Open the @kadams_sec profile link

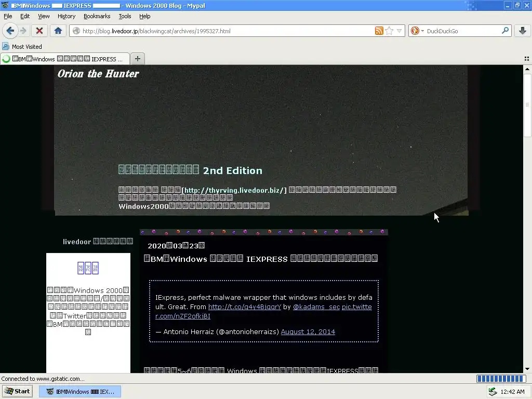pyautogui.click(x=316, y=307)
